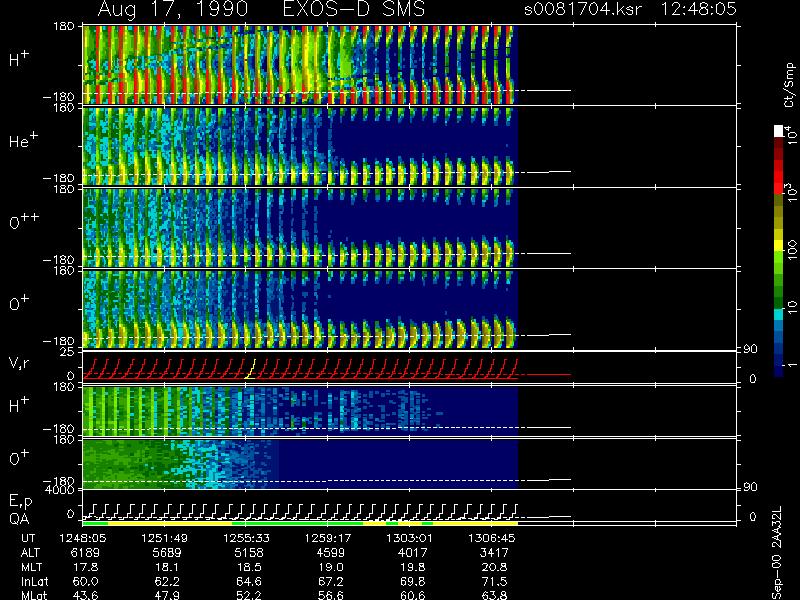Screen dimensions: 800x600
Task: Click the InLat value '60.0'
Action: [x=85, y=581]
